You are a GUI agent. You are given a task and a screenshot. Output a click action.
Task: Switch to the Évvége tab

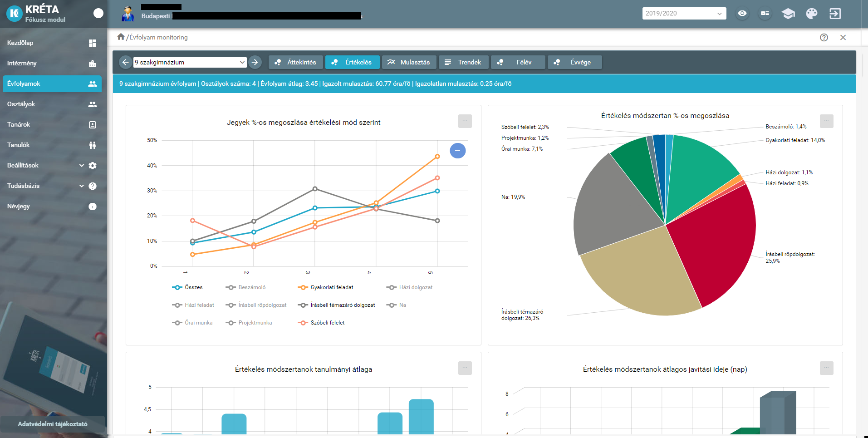tap(575, 62)
